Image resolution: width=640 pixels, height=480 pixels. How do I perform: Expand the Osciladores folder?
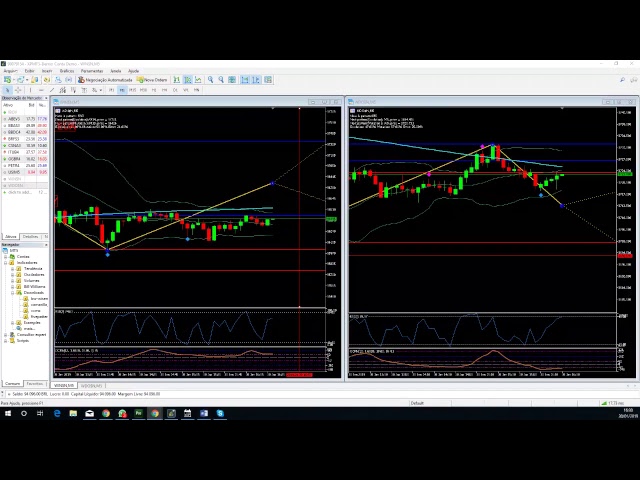(x=13, y=275)
